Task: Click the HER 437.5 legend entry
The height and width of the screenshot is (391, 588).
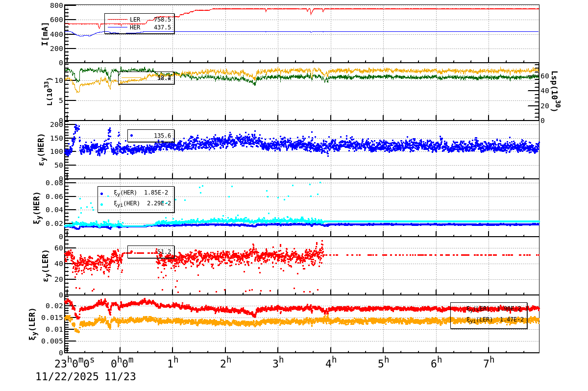Action: click(139, 28)
